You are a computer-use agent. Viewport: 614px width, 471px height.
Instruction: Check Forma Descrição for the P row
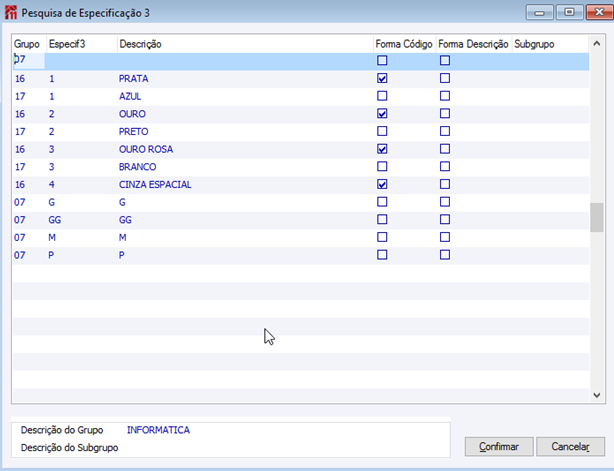click(445, 254)
